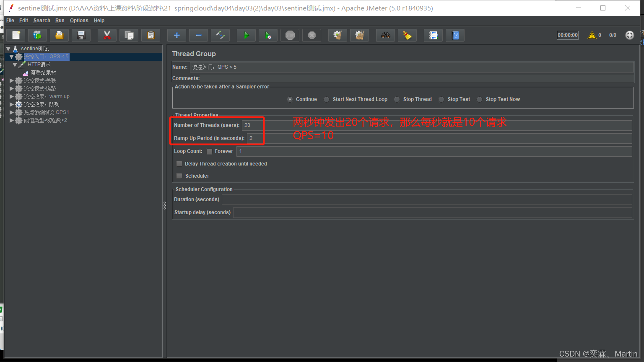Screen dimensions: 644x362
Task: Select the Stop Thread radio option
Action: [x=397, y=99]
